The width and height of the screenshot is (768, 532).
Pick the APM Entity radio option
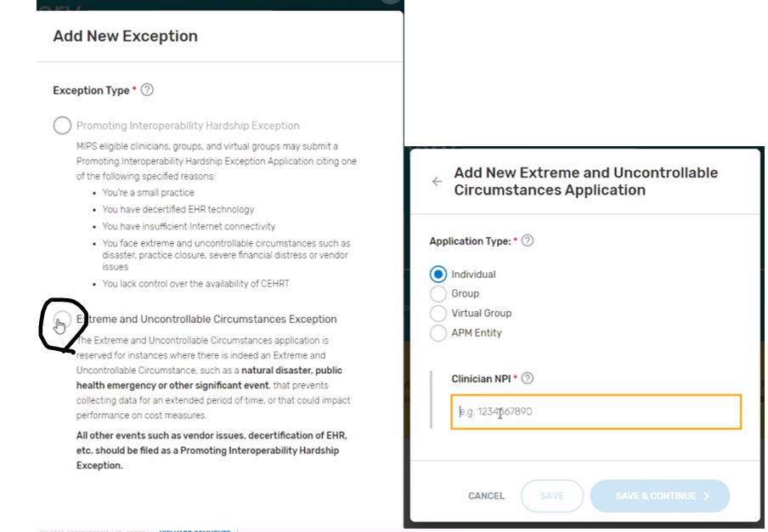[438, 333]
